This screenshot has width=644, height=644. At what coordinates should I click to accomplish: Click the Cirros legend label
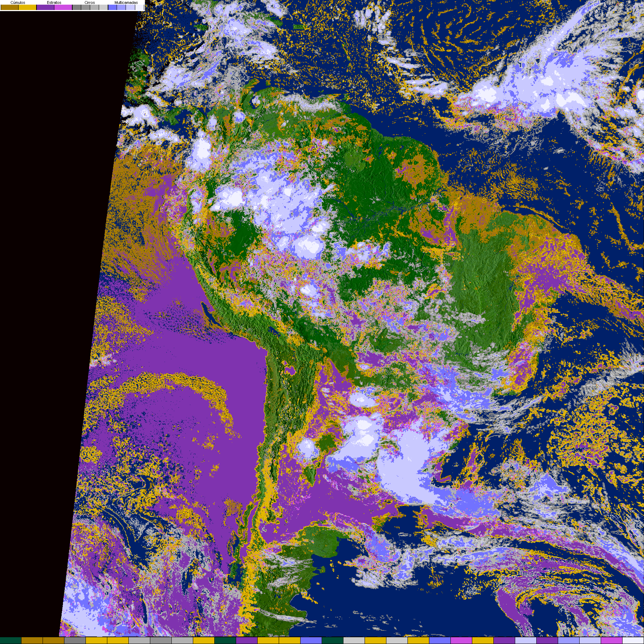(90, 3)
